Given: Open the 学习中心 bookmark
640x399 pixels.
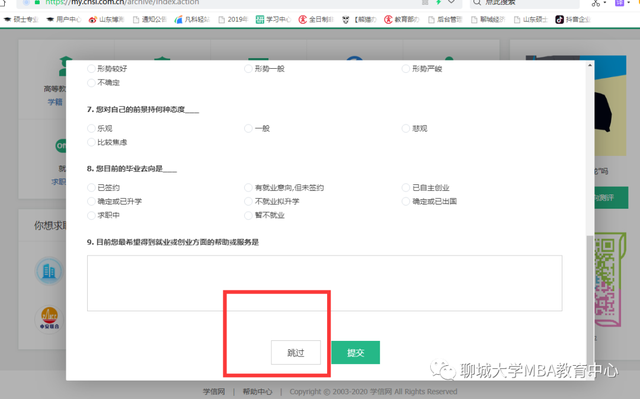Looking at the screenshot, I should pyautogui.click(x=273, y=20).
